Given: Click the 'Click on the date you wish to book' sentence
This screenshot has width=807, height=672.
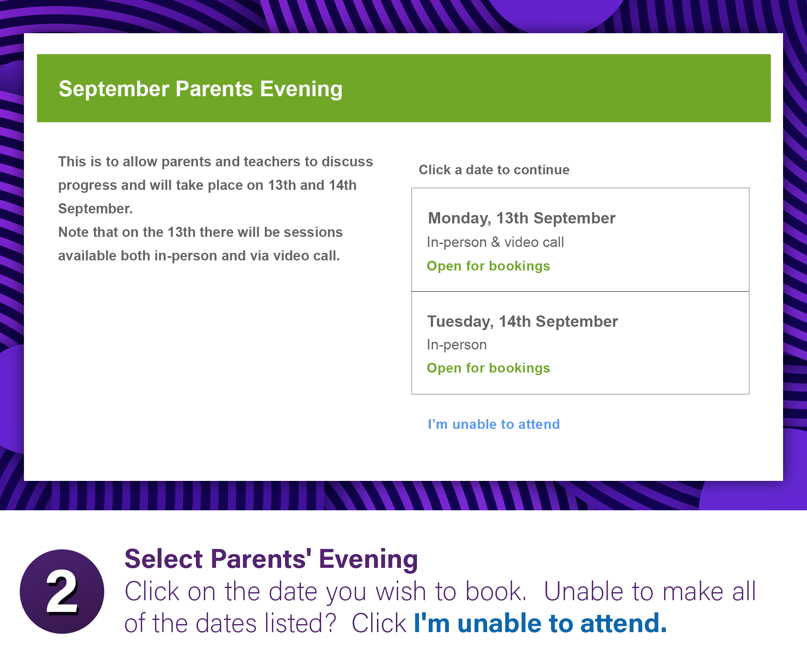Looking at the screenshot, I should click(325, 591).
